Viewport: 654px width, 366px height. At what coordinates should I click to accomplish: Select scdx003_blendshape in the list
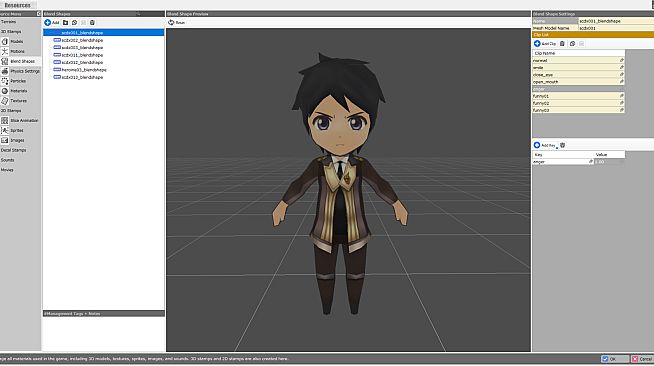pyautogui.click(x=82, y=48)
